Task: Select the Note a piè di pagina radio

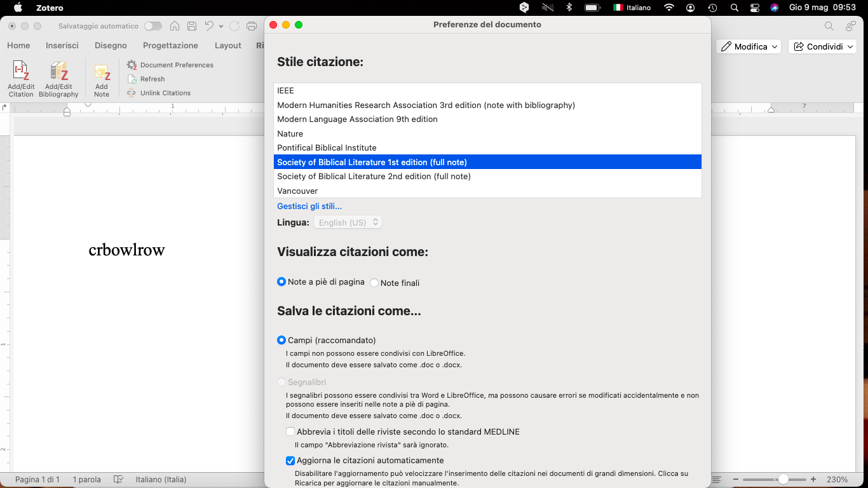Action: click(x=281, y=281)
